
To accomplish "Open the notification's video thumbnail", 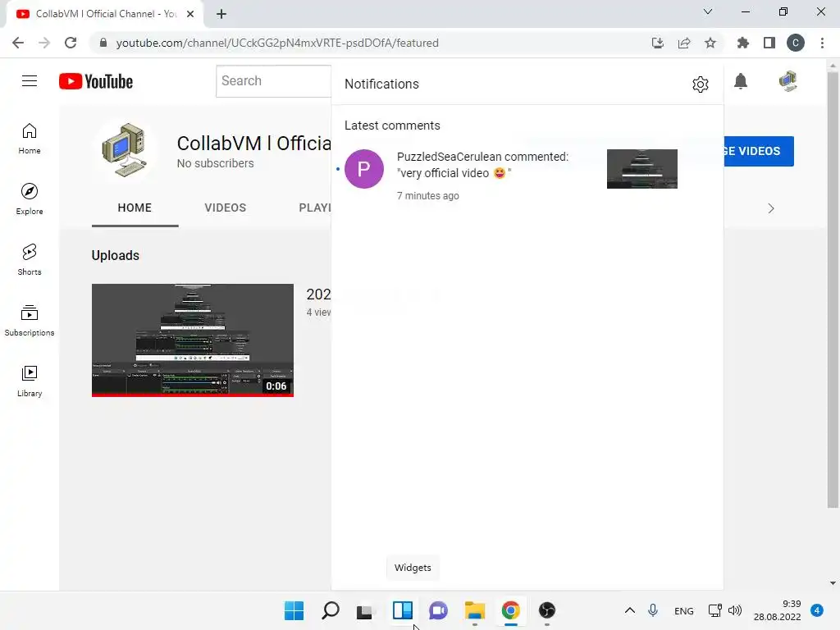I will pos(641,169).
